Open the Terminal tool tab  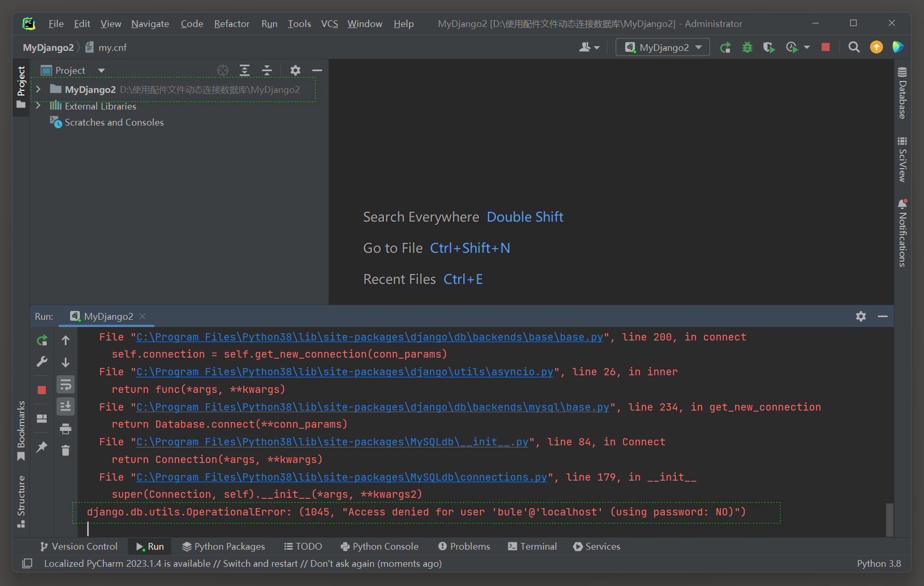pyautogui.click(x=532, y=546)
